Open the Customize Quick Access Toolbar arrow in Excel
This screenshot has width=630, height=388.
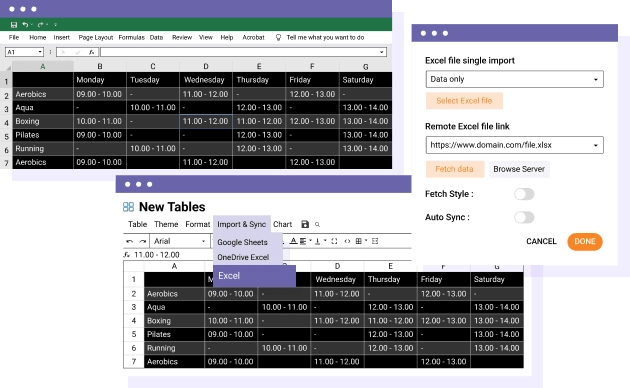[55, 25]
